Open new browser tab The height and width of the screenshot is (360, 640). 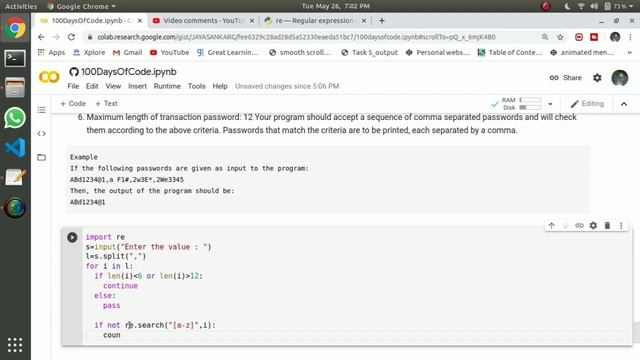click(382, 20)
